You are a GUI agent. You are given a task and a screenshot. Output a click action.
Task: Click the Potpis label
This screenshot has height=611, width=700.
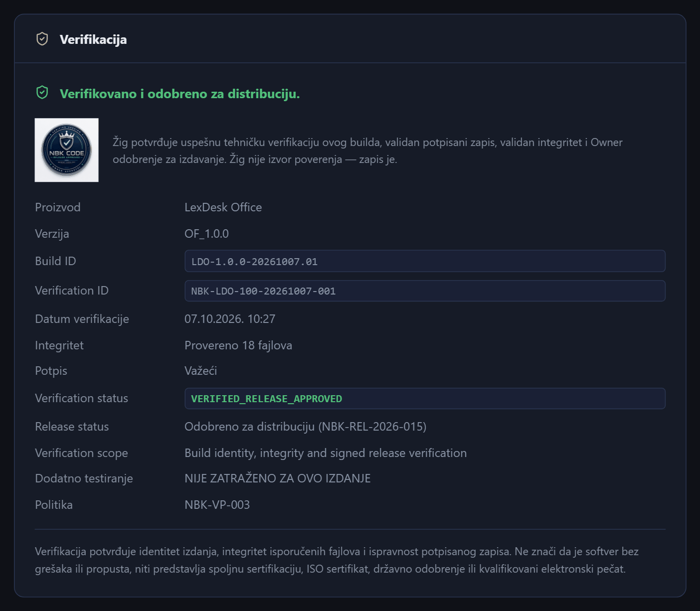(51, 371)
